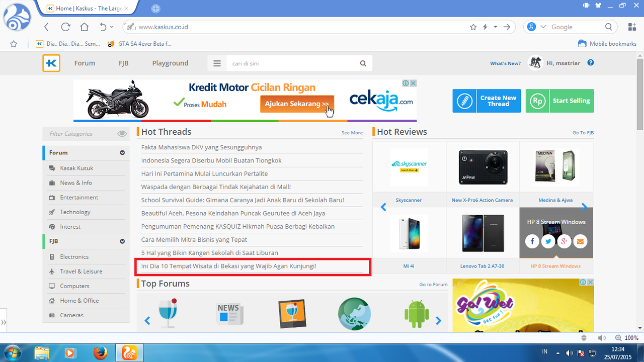
Task: Toggle the Filter Categories eye icon
Action: click(122, 134)
